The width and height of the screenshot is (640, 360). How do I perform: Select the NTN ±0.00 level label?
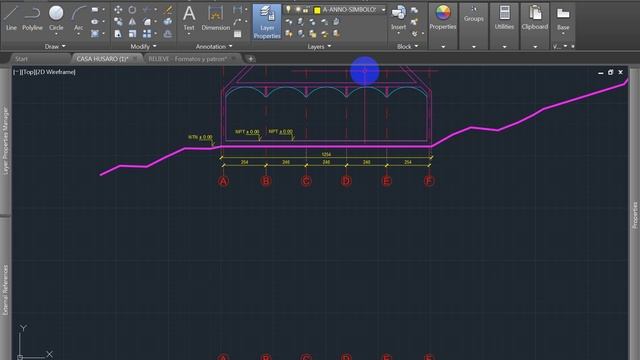[200, 137]
